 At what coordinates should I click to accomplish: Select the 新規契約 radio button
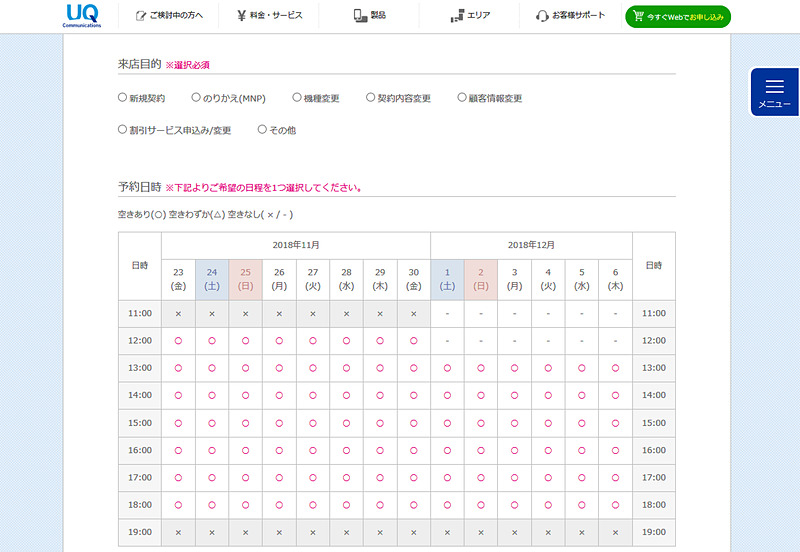[122, 98]
